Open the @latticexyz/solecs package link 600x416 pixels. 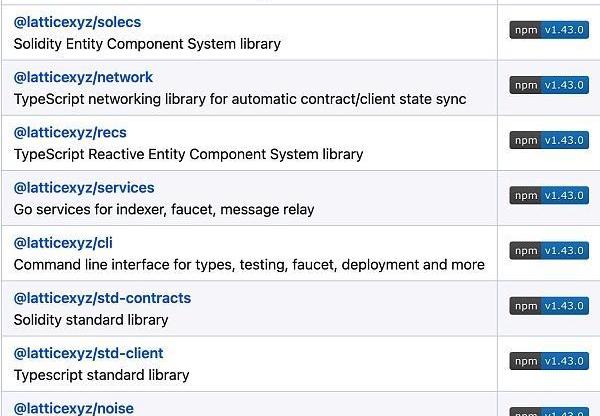(x=77, y=22)
